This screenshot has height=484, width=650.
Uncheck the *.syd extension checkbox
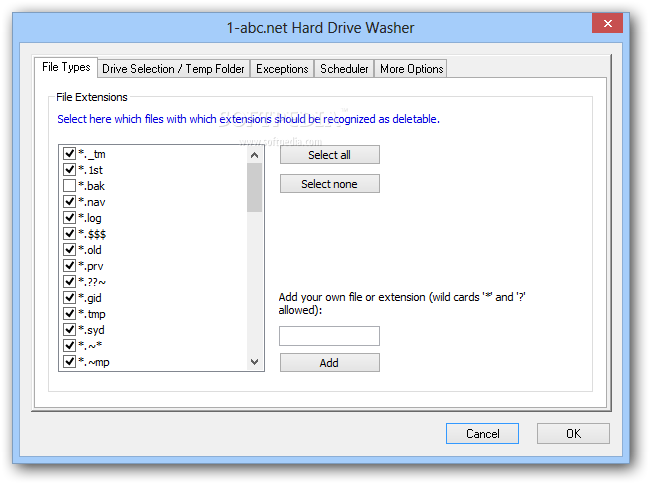point(69,329)
